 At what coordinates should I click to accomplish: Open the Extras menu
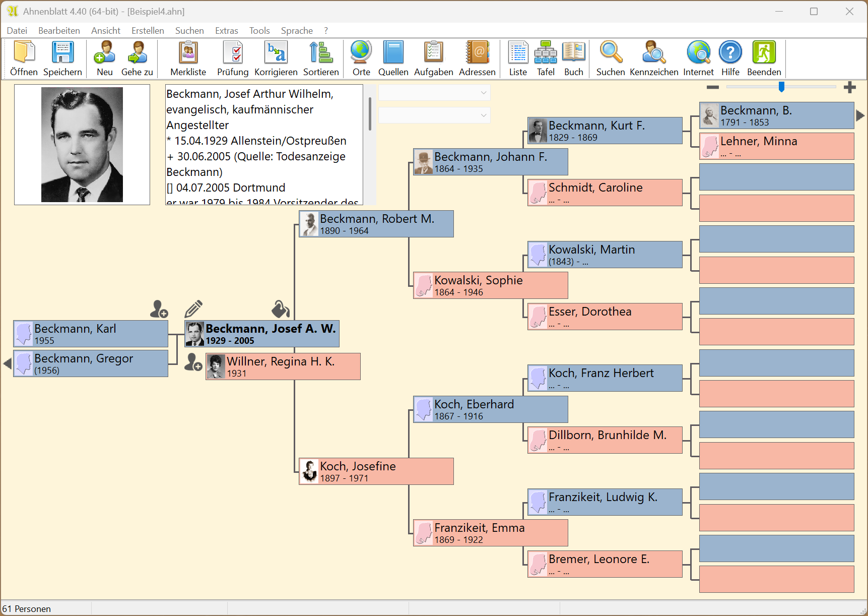[x=226, y=31]
